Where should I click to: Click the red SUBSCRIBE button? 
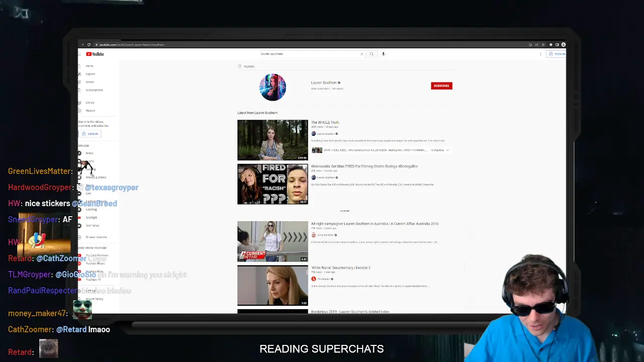click(x=441, y=86)
